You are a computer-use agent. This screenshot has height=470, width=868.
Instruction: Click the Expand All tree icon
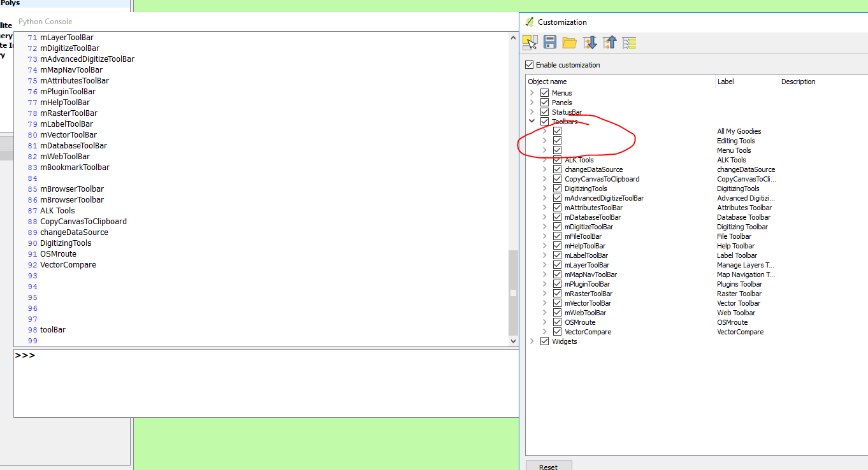[590, 42]
